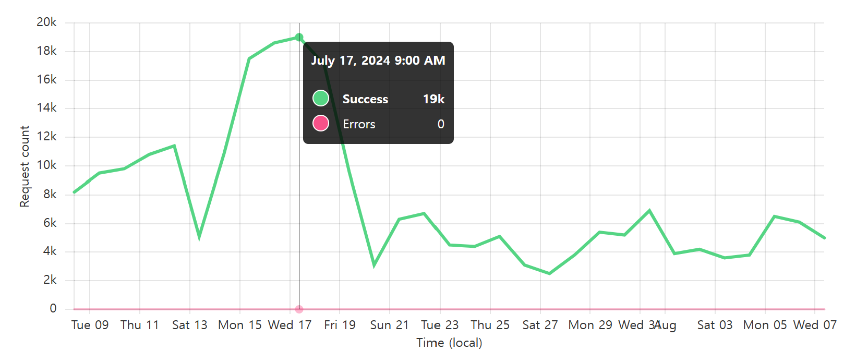Click the Tue 09 x-axis label
Viewport: 868px width, 362px height.
coord(90,325)
